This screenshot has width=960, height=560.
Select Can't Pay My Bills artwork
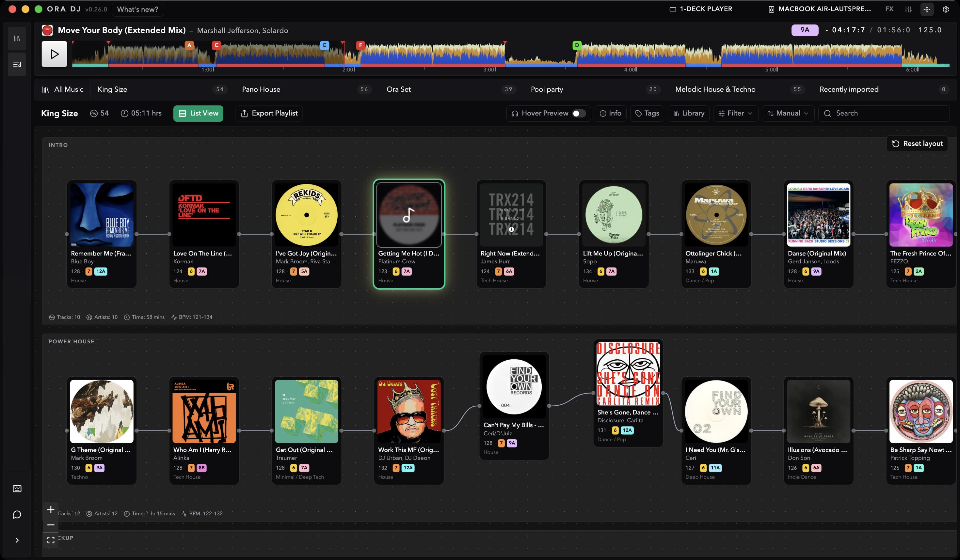tap(514, 386)
